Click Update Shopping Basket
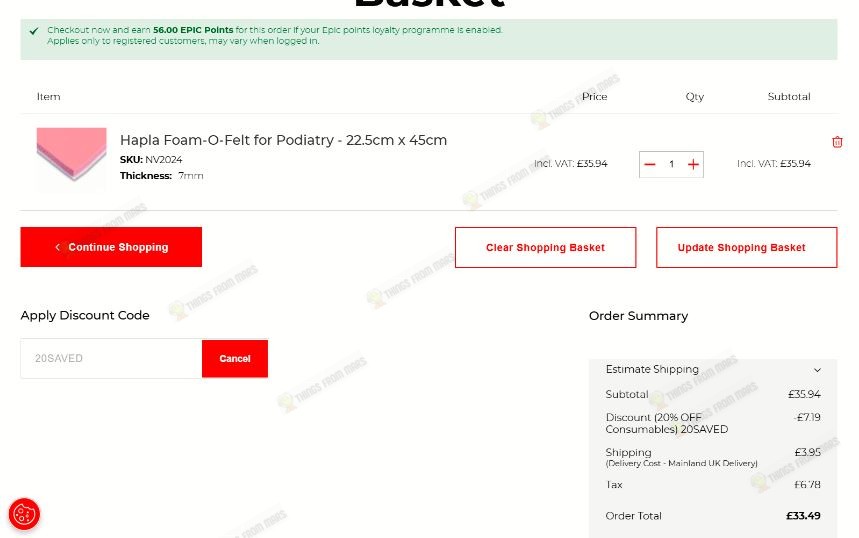The image size is (859, 538). (746, 248)
